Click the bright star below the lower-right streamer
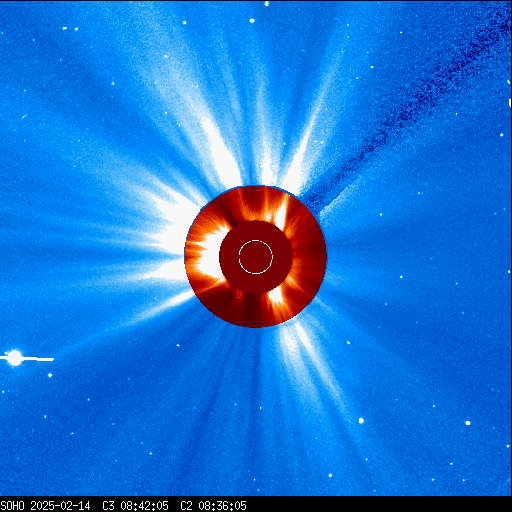The height and width of the screenshot is (512, 512). click(x=361, y=421)
